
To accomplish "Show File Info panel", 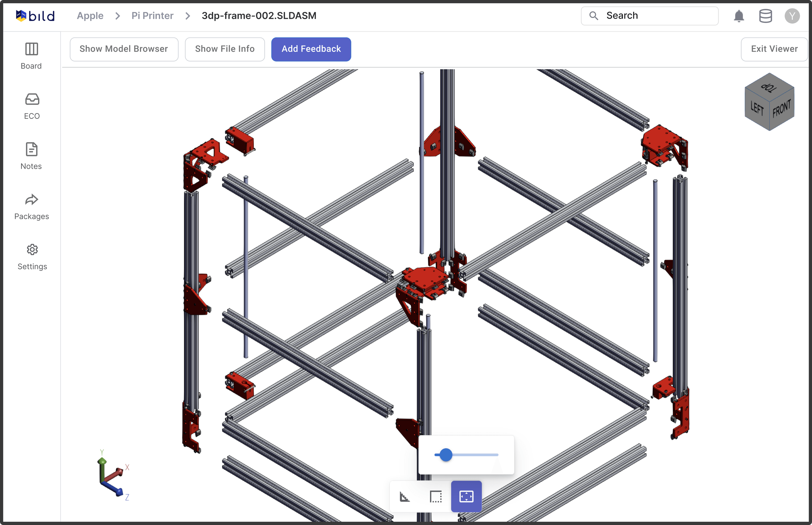I will click(x=225, y=49).
